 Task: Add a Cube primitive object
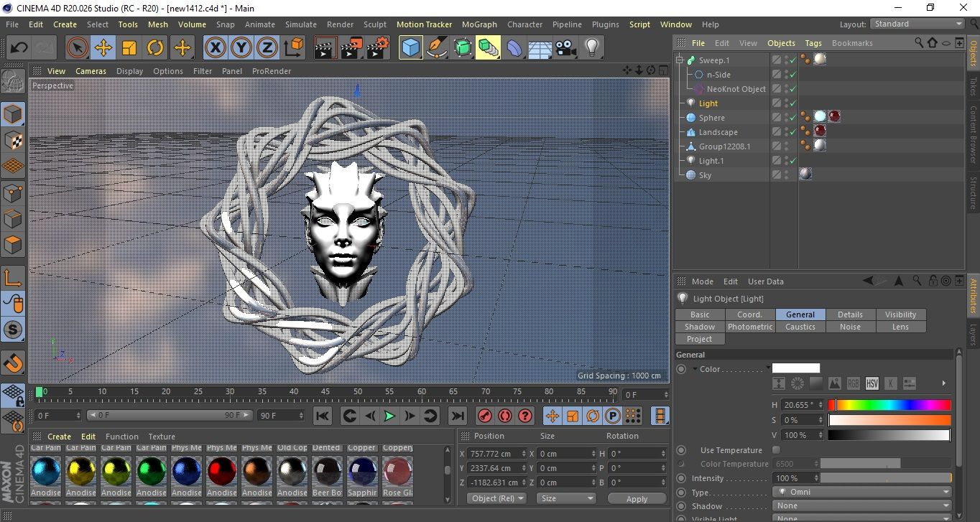point(410,48)
